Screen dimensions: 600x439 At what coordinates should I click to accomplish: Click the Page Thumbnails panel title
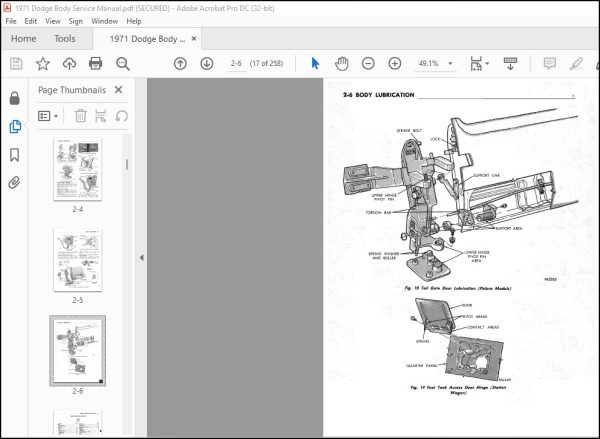[72, 90]
